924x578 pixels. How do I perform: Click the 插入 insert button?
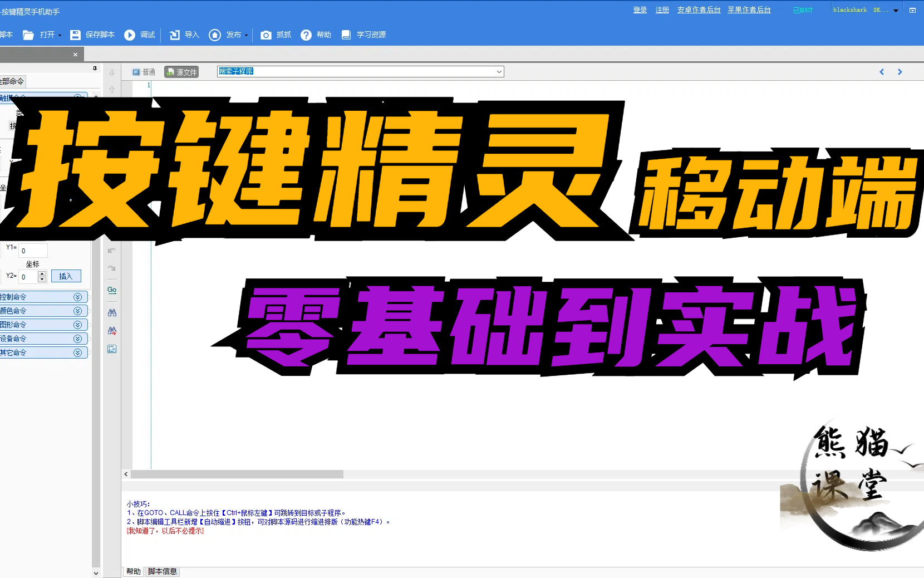[66, 276]
